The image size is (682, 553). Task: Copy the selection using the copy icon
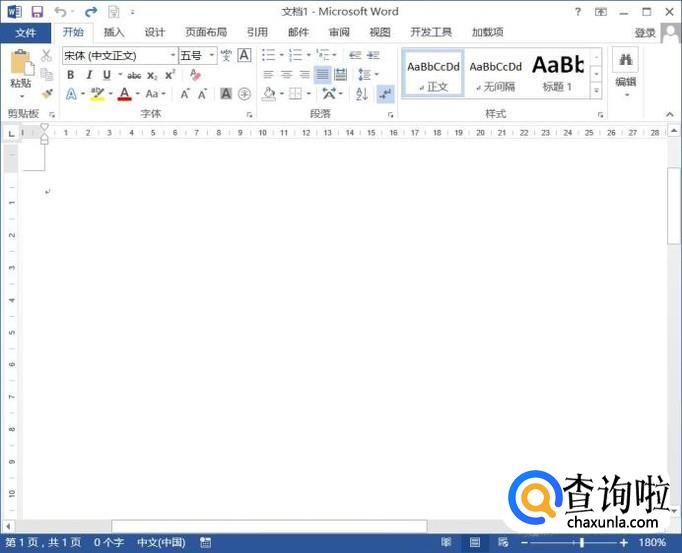tap(47, 74)
